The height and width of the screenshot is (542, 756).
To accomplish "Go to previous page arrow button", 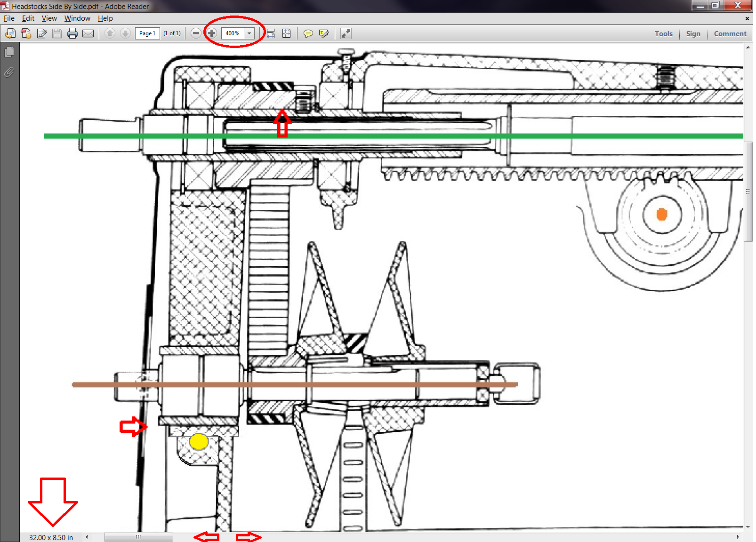I will coord(110,33).
